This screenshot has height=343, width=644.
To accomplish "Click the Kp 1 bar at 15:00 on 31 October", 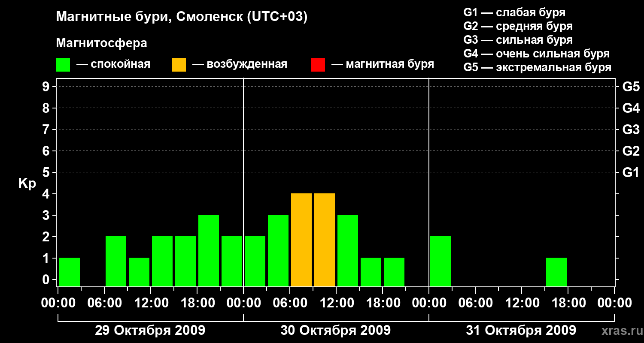I will pyautogui.click(x=556, y=272).
